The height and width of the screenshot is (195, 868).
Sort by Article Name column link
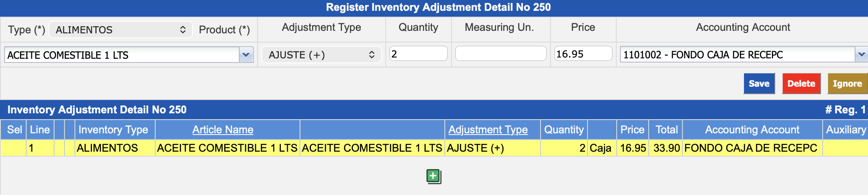tap(223, 130)
